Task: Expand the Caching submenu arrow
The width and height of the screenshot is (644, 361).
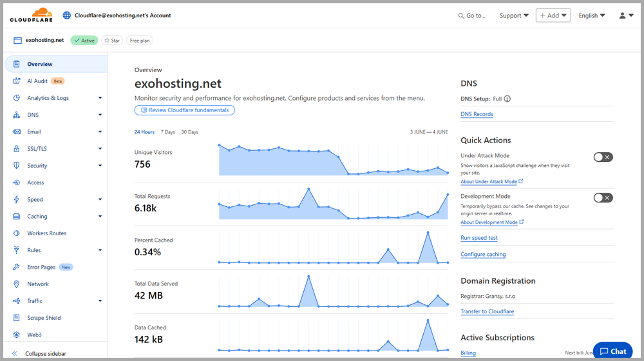Action: click(x=100, y=216)
